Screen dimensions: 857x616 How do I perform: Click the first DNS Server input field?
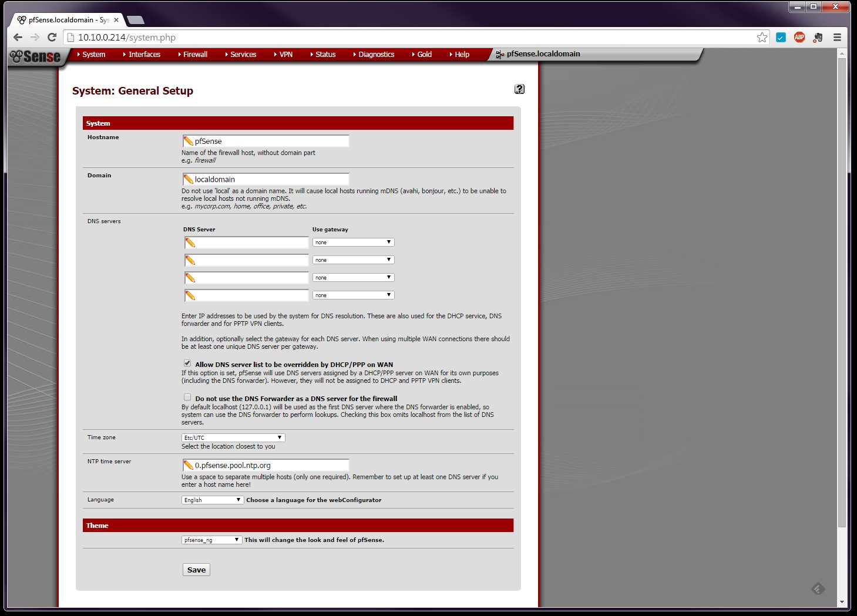click(x=246, y=243)
